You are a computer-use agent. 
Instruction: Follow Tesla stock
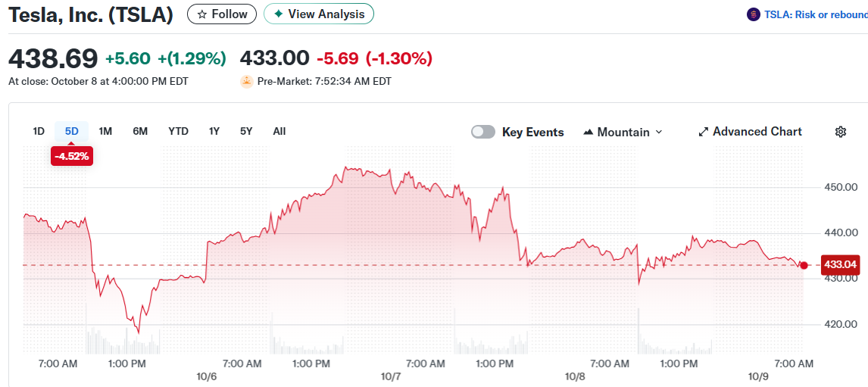[x=222, y=14]
